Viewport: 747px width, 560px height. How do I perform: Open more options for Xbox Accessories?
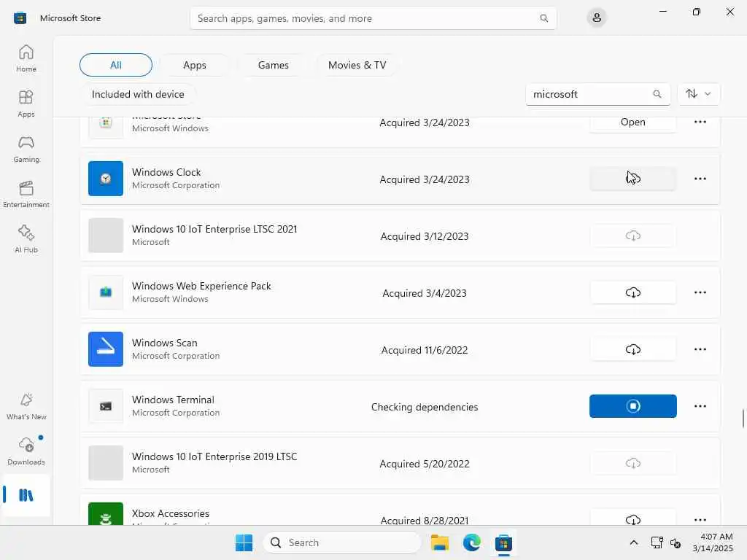pos(700,519)
